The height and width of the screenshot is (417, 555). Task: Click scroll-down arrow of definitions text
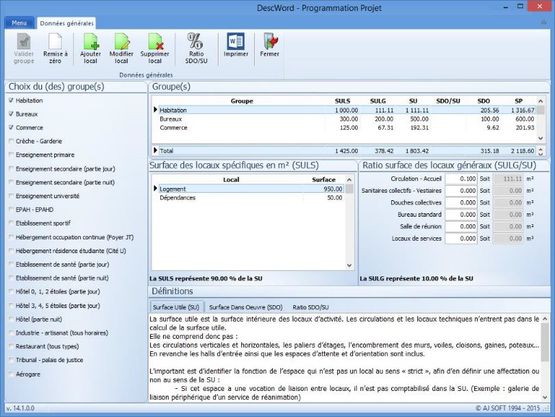(x=545, y=397)
